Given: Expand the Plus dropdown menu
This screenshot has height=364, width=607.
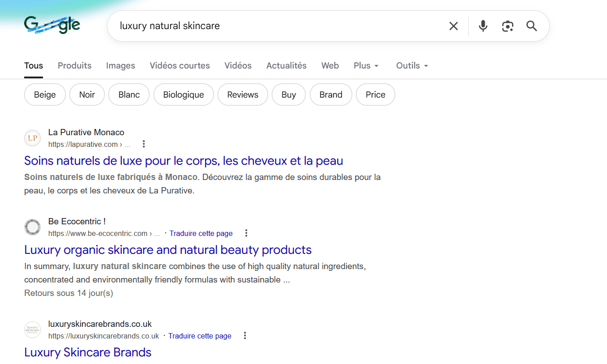Looking at the screenshot, I should (366, 65).
